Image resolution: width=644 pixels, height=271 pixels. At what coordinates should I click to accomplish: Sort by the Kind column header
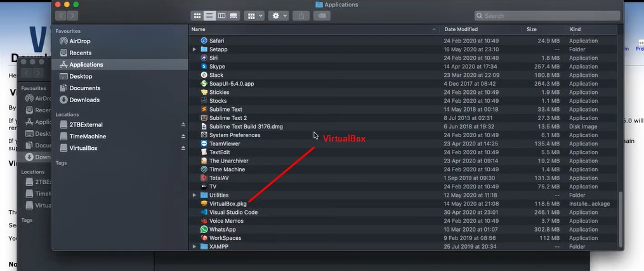pyautogui.click(x=591, y=29)
